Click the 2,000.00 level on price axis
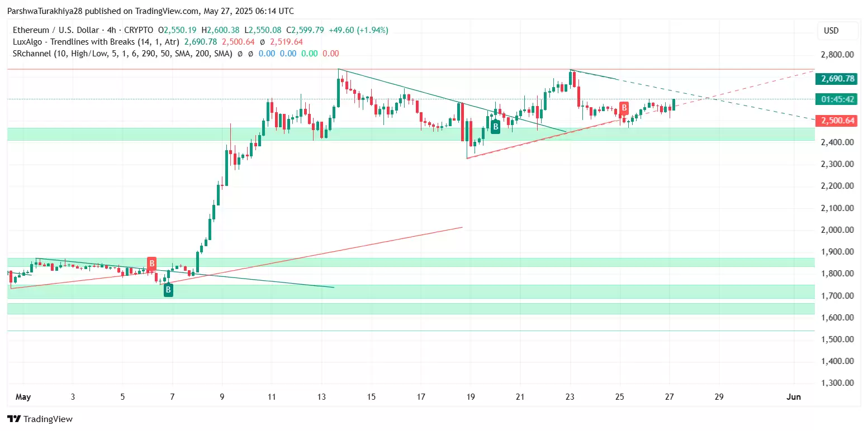 click(837, 230)
